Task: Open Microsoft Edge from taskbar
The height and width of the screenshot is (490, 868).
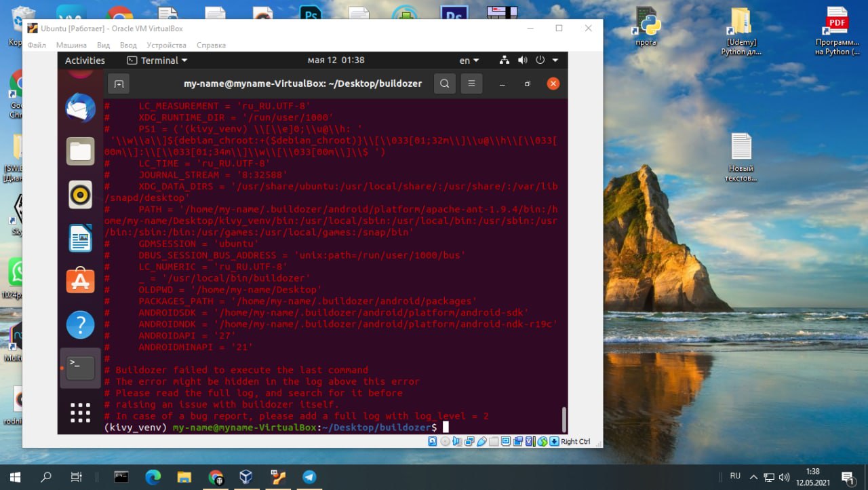Action: coord(153,477)
